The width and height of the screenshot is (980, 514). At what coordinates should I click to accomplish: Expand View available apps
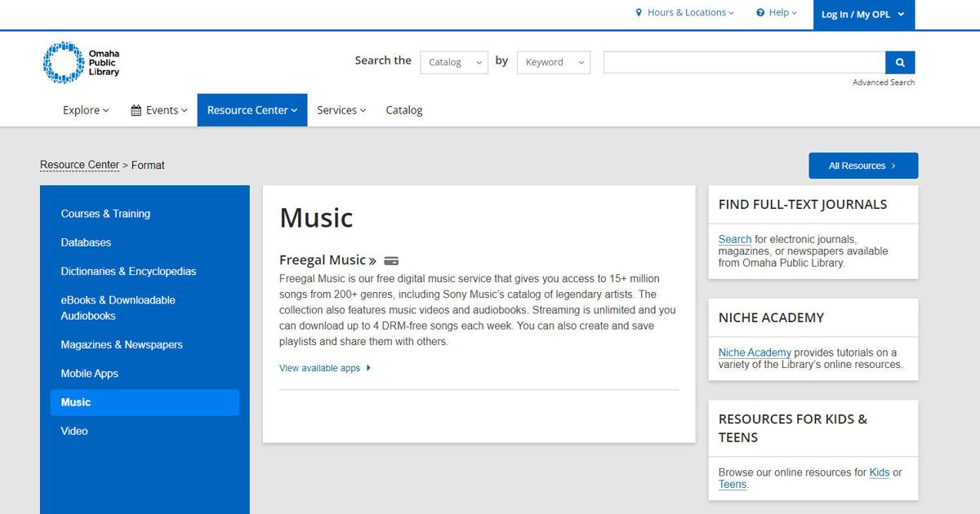point(325,368)
